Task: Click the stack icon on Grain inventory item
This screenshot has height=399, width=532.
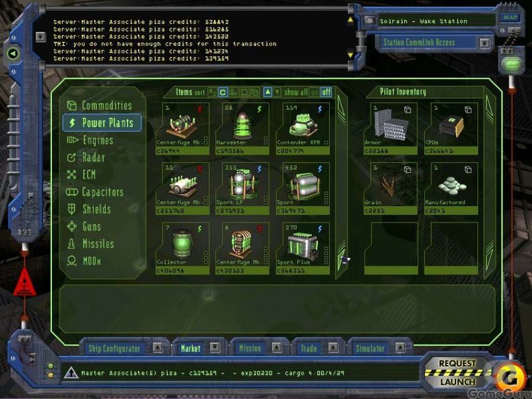Action: click(407, 169)
